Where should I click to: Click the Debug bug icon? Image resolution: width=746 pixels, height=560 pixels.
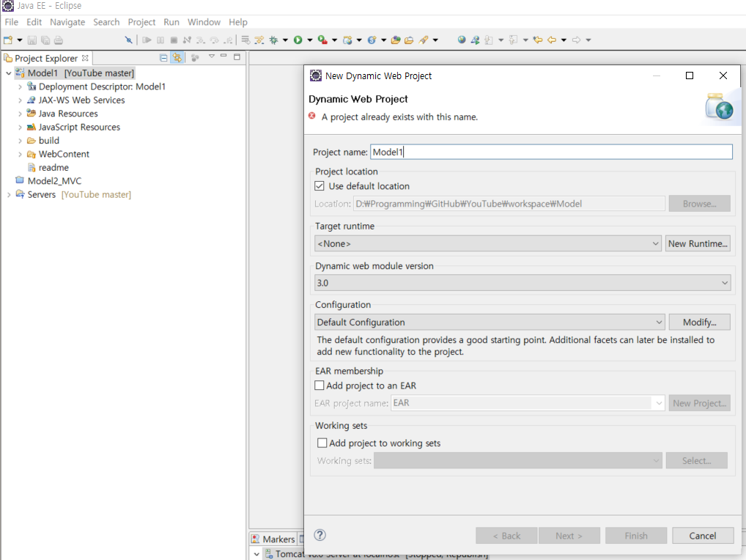(273, 40)
